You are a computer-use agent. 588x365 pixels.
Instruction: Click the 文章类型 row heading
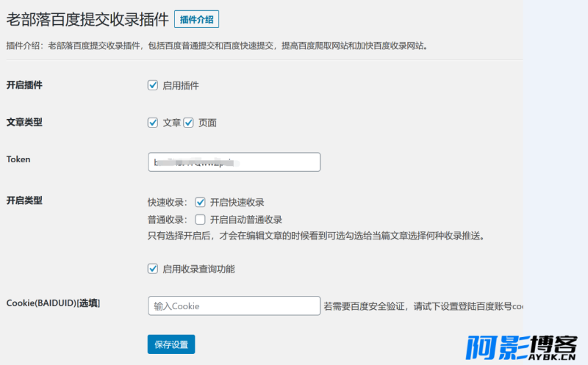tap(24, 122)
